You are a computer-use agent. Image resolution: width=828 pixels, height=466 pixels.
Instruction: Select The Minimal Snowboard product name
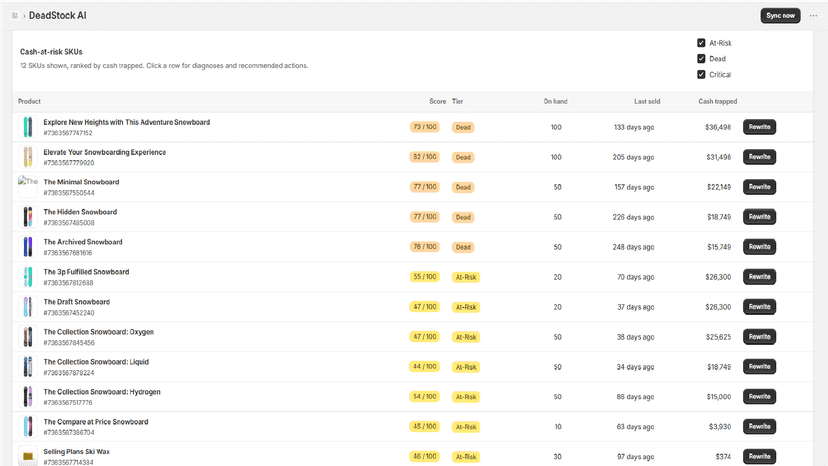tap(81, 182)
